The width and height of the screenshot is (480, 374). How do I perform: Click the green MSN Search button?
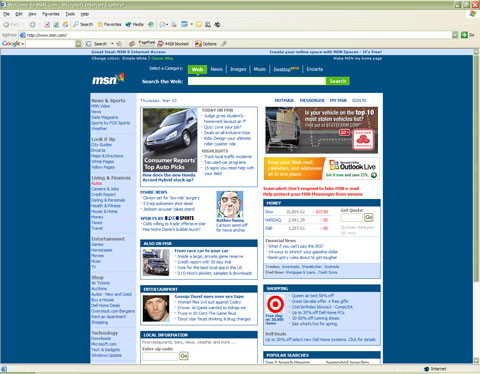[x=338, y=81]
